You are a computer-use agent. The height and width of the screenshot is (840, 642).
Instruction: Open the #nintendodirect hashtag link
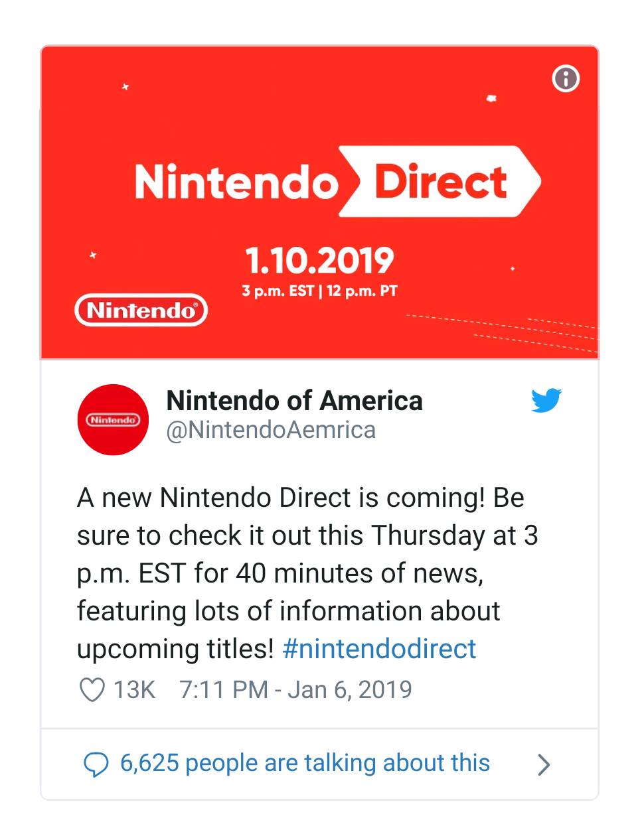click(x=379, y=649)
